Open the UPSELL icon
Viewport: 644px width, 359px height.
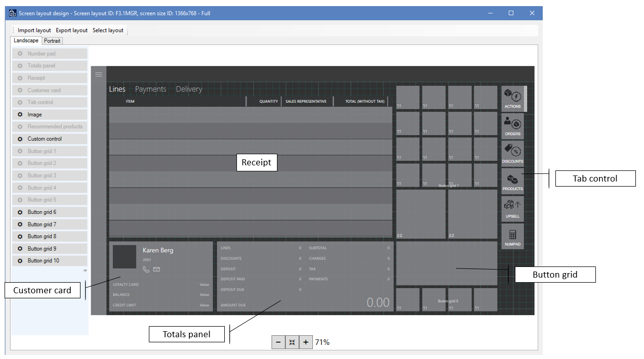[x=512, y=207]
